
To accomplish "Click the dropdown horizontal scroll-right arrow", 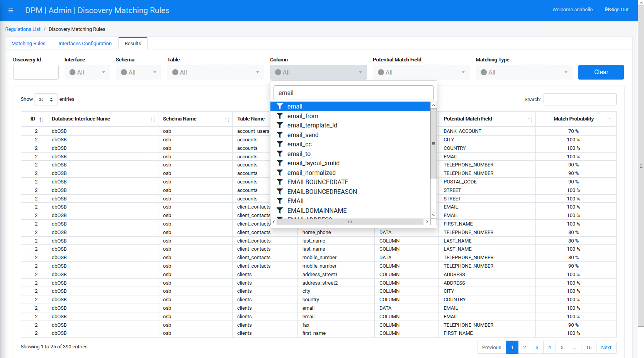I will (427, 222).
